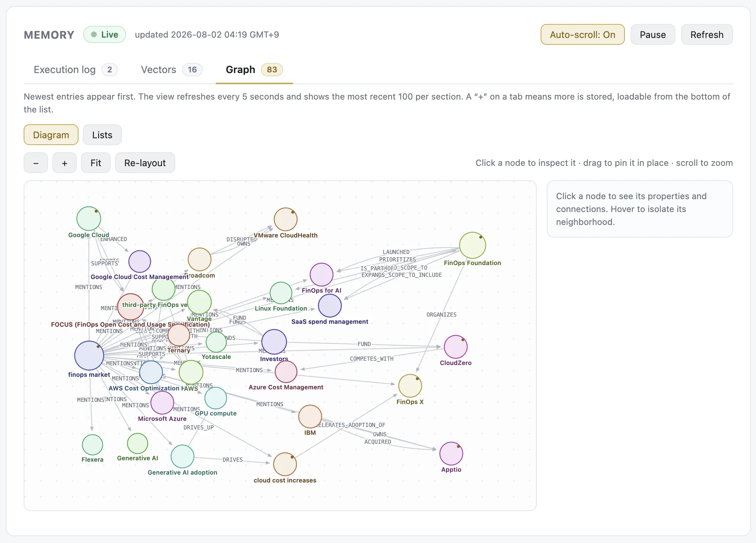Screen dimensions: 756x543
Task: Inspect the SaaS spend management node
Action: tap(330, 306)
